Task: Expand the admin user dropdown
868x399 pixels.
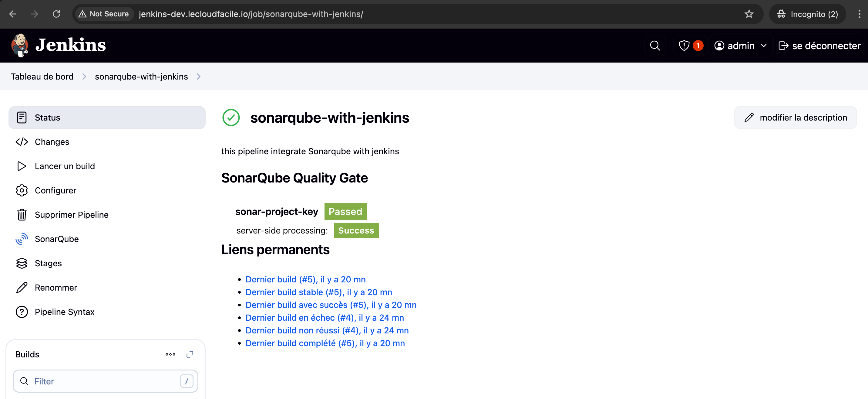Action: [x=764, y=46]
